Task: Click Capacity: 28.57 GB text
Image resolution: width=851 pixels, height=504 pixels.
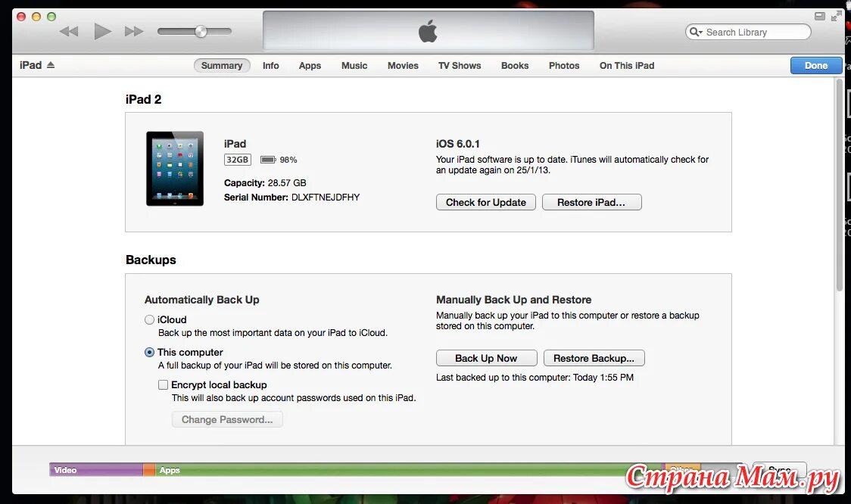Action: point(265,183)
